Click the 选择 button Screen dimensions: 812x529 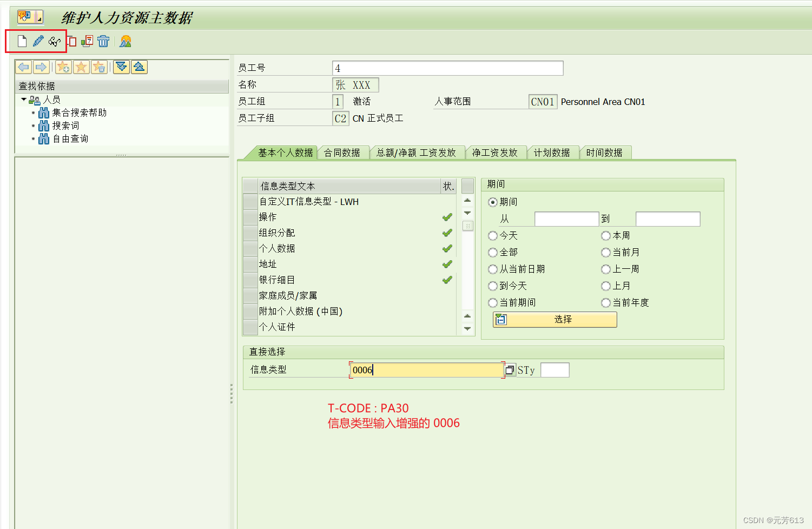[555, 320]
